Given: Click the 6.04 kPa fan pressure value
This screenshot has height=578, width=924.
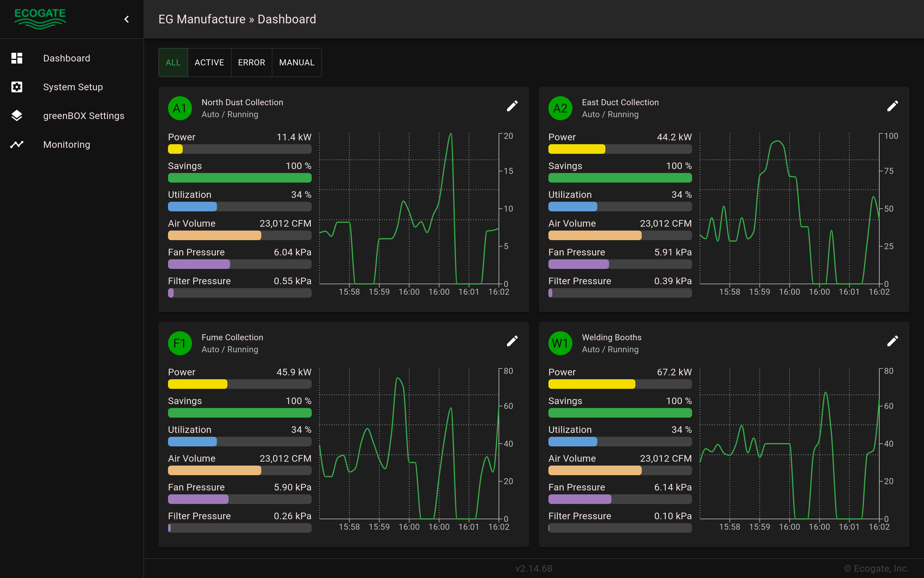Looking at the screenshot, I should click(x=292, y=252).
